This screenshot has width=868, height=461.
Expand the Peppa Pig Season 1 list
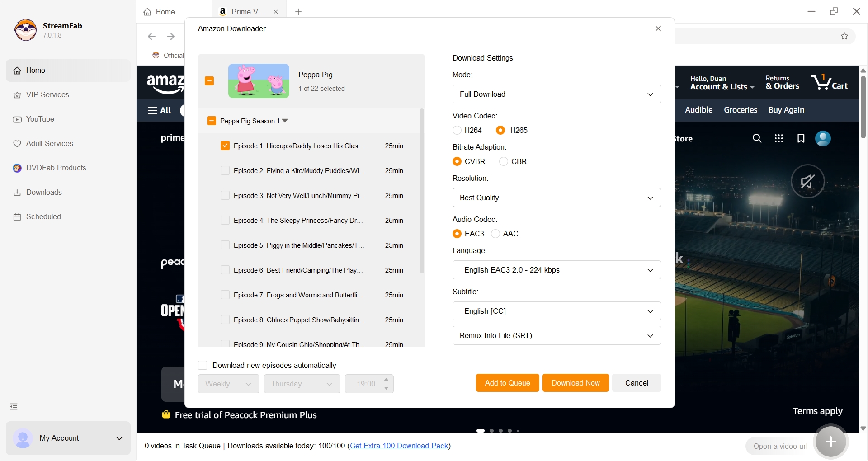(285, 121)
